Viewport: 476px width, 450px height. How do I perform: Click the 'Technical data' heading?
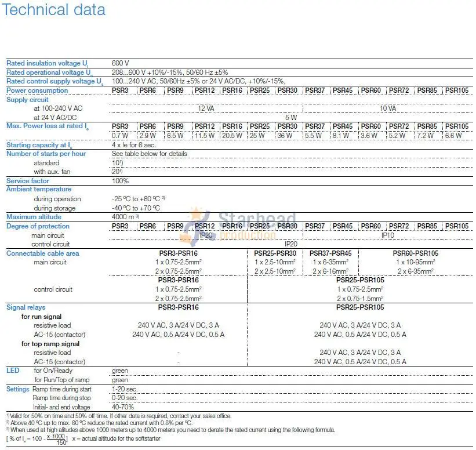54,10
